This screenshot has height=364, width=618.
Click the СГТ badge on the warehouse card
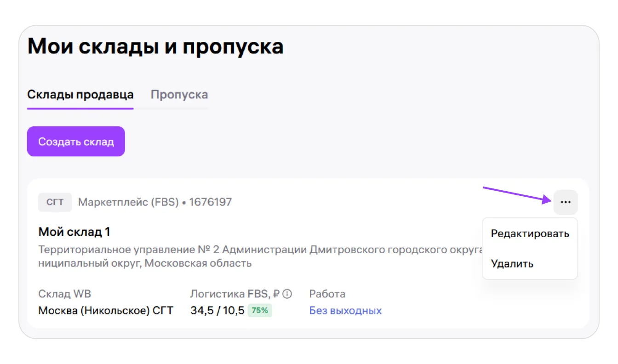coord(55,202)
